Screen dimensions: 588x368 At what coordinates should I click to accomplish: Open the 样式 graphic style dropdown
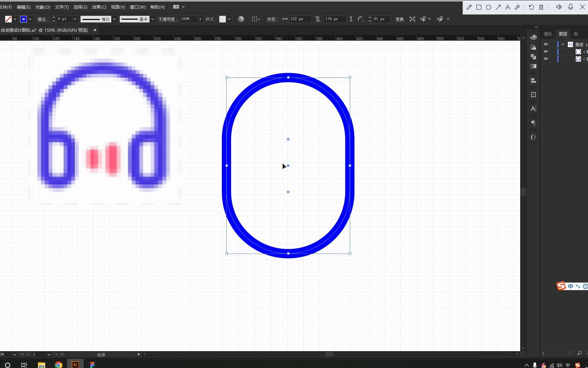pos(229,19)
